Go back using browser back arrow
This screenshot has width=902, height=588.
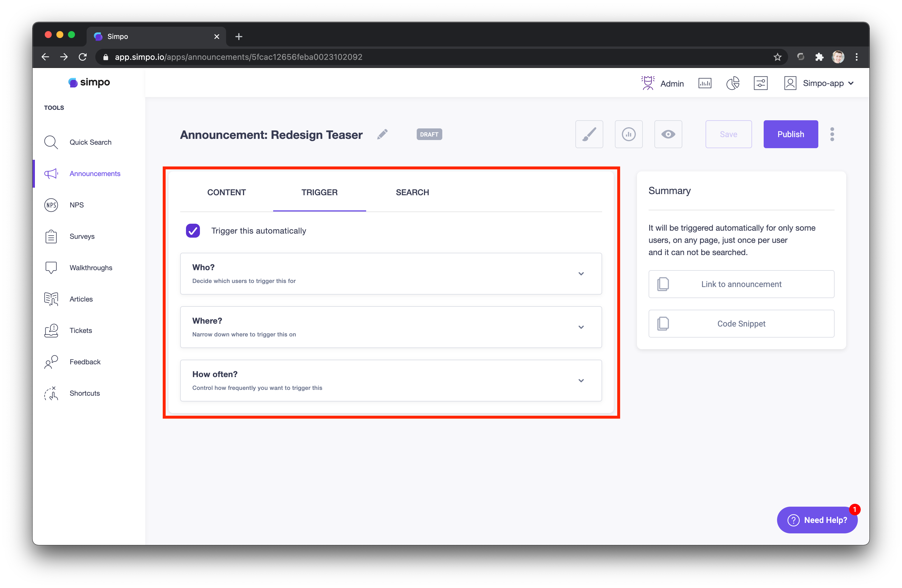46,57
